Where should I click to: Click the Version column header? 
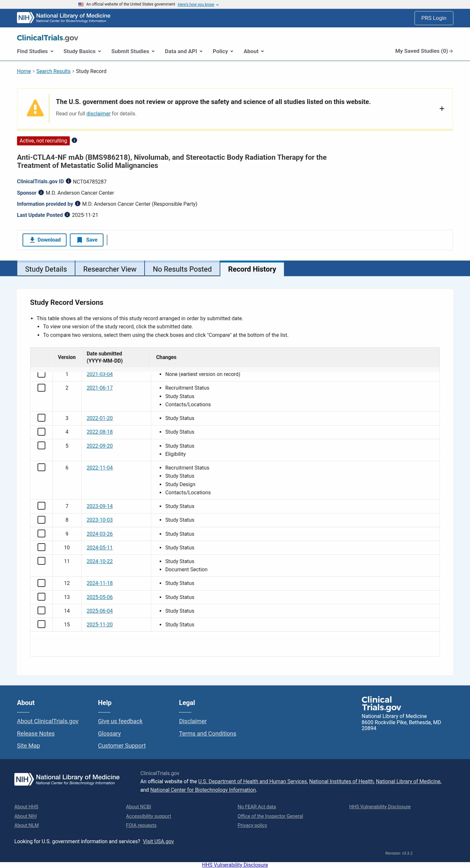tap(67, 357)
